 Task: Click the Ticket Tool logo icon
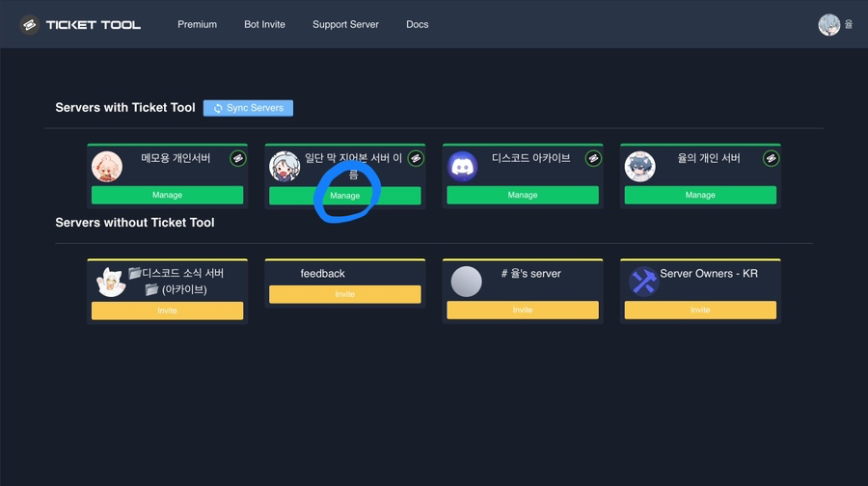pyautogui.click(x=29, y=25)
